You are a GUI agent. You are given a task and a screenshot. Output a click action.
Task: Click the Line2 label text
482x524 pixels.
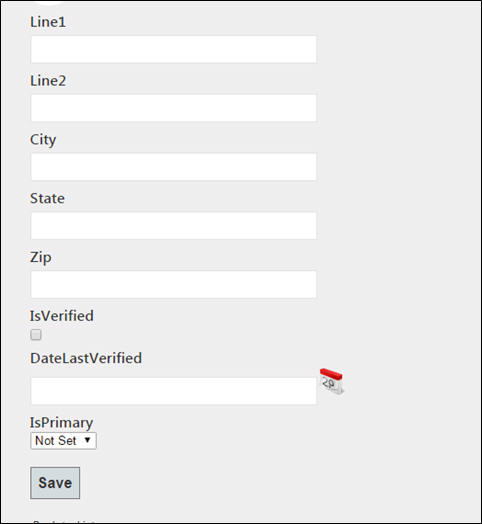(48, 81)
